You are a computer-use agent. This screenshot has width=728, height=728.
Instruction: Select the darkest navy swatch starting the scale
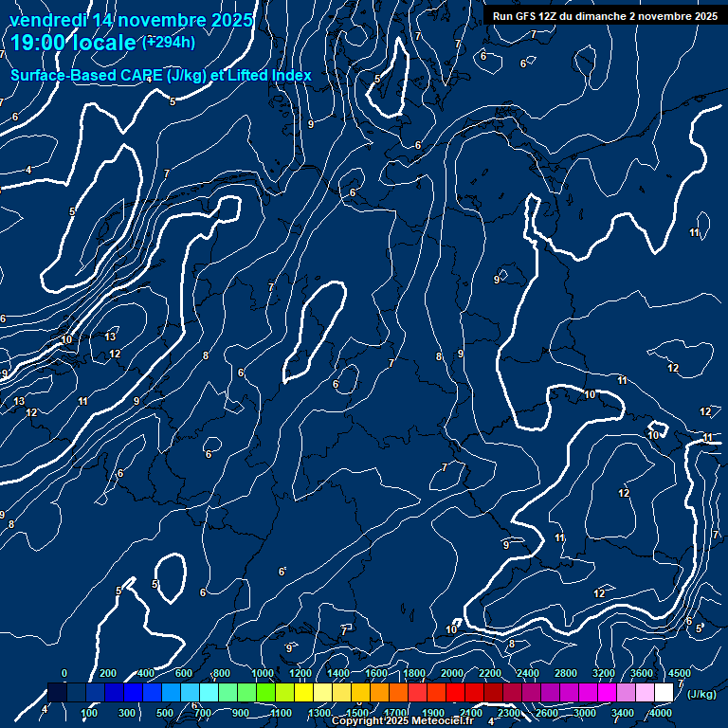point(57,693)
